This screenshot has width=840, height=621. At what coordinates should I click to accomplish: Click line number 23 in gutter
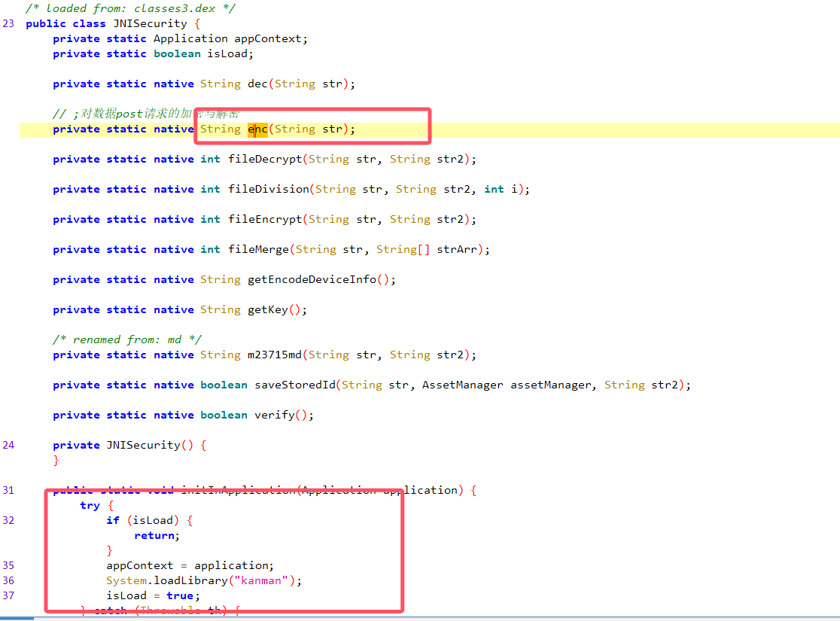point(8,23)
